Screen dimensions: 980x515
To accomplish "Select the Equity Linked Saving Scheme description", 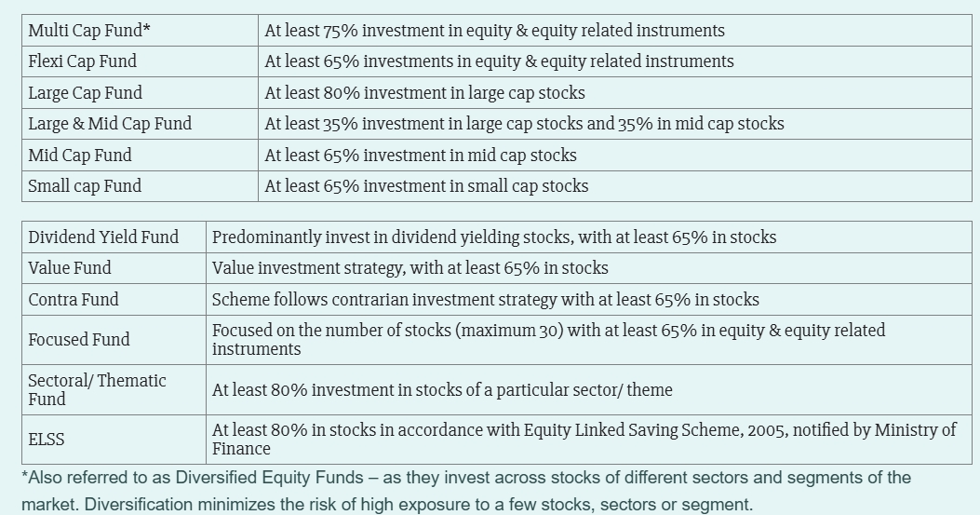I will point(584,440).
